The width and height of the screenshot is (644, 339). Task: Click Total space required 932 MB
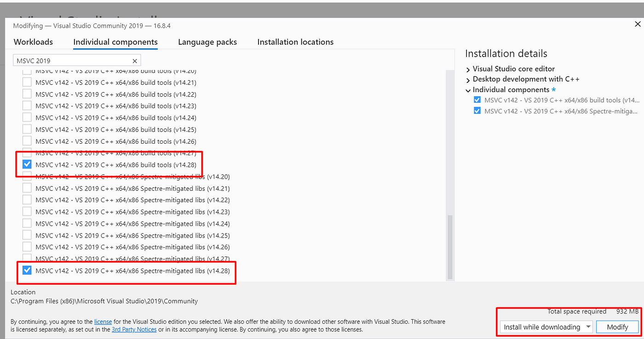[x=593, y=311]
